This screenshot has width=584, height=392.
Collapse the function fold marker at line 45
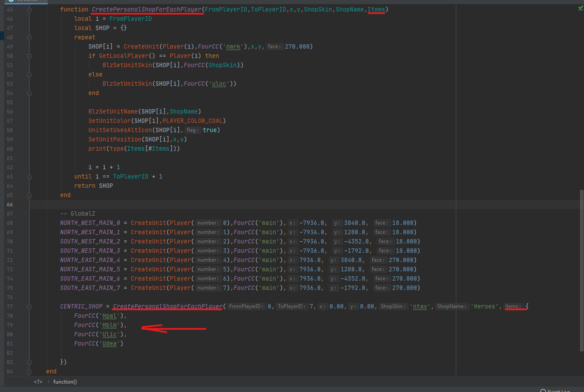click(x=29, y=10)
